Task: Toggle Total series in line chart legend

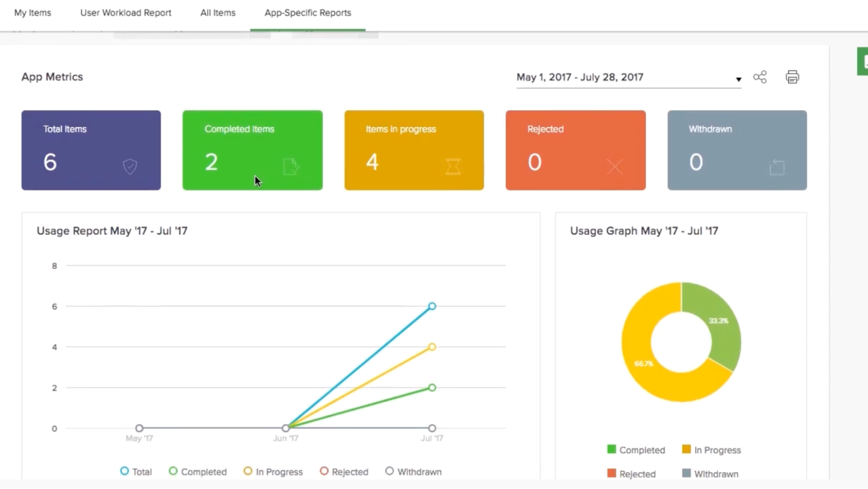Action: 136,471
